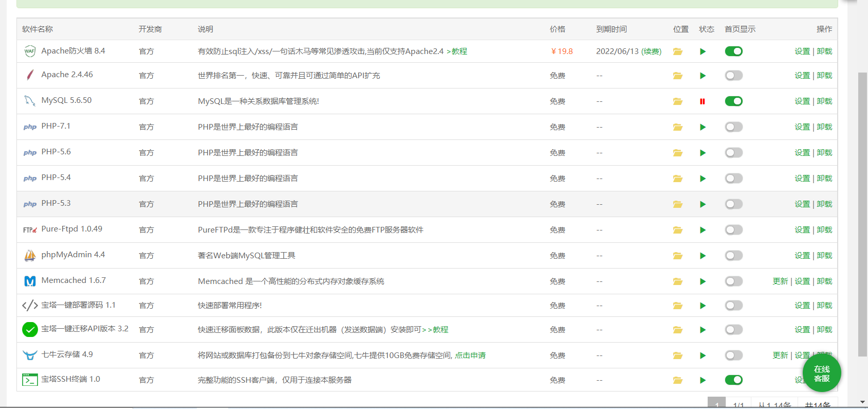Open 设置 for MySQL 5.6.50
868x409 pixels.
point(802,101)
